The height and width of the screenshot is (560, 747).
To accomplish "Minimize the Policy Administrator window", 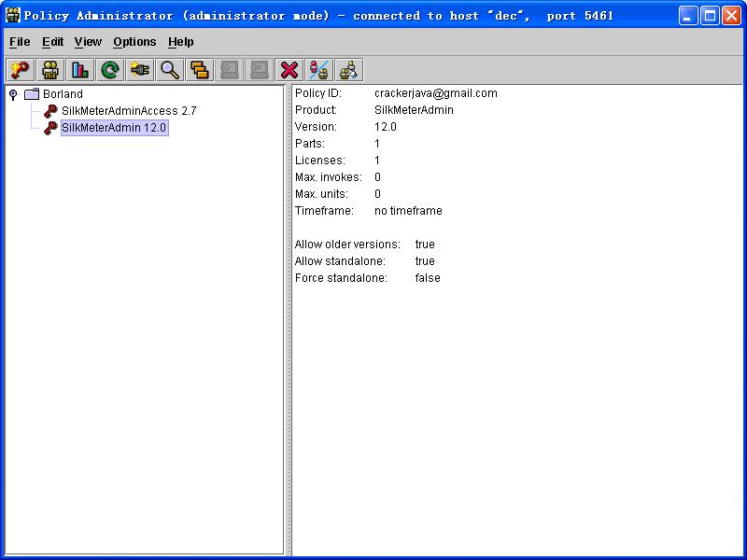I will (687, 16).
